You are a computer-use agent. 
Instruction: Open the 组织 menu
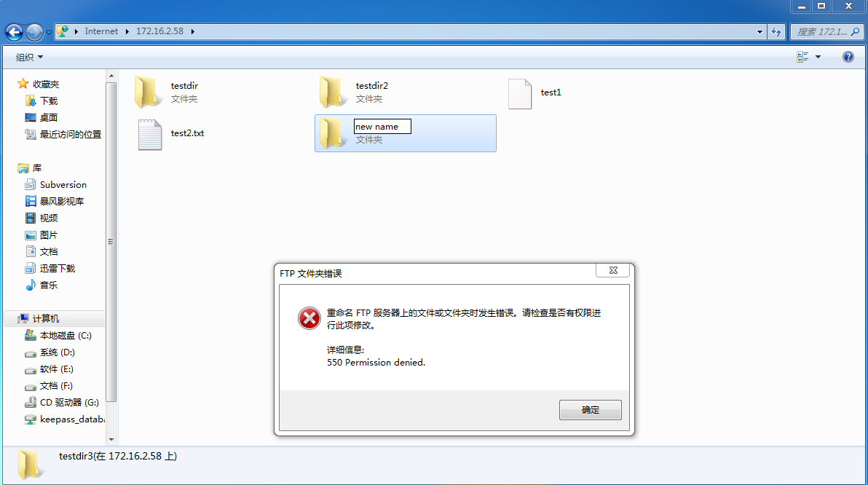click(x=29, y=57)
